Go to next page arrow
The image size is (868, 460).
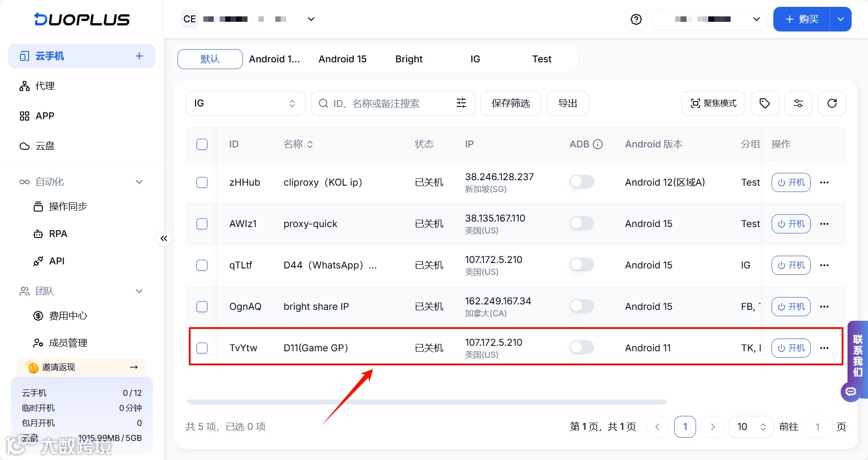coord(713,427)
